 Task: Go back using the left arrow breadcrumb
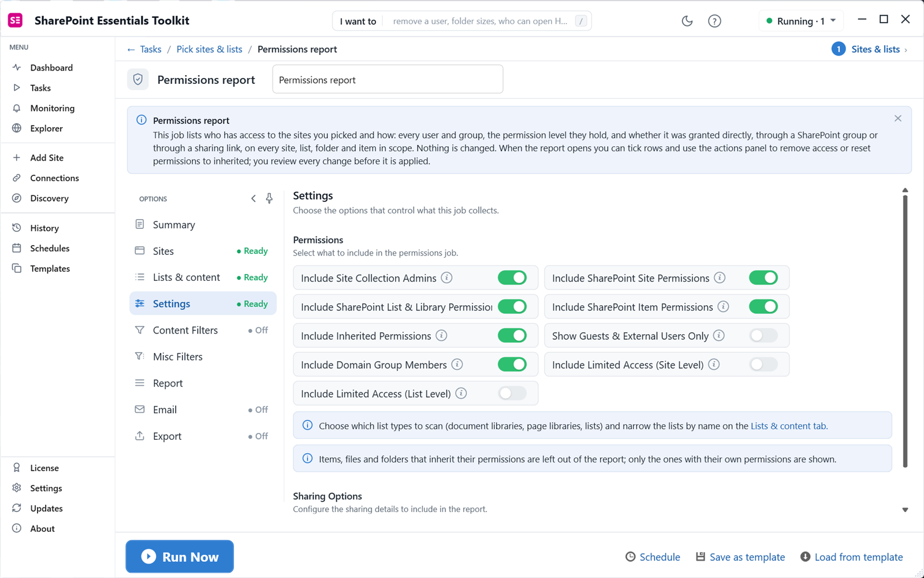(x=131, y=50)
